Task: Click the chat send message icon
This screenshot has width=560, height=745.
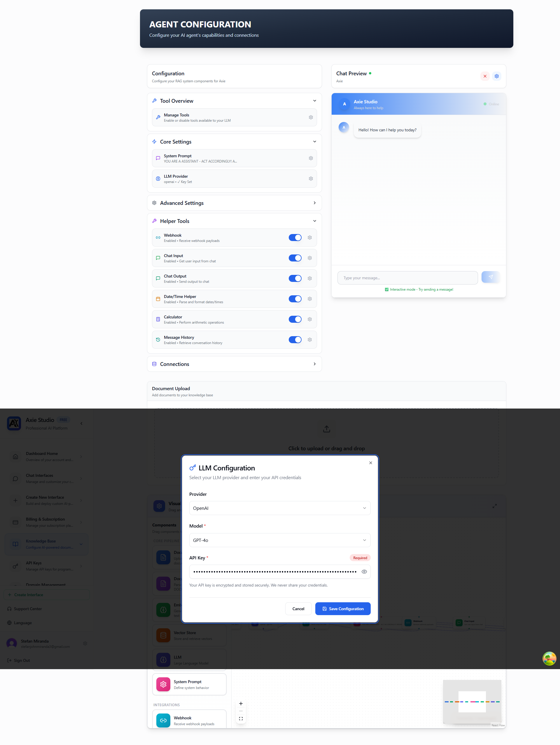Action: coord(490,277)
